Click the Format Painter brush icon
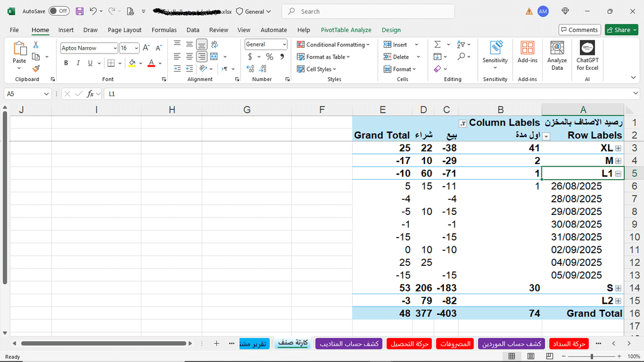The height and width of the screenshot is (362, 644). click(x=36, y=69)
